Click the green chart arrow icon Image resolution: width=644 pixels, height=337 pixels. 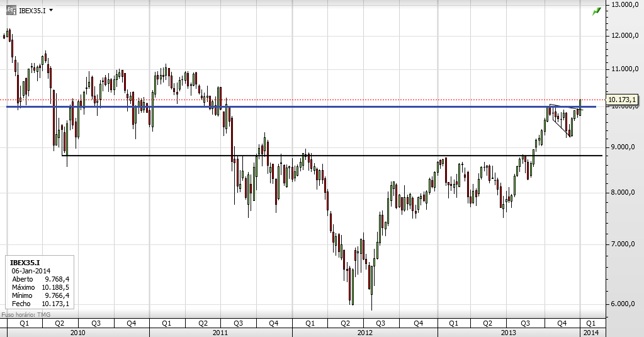tap(596, 11)
